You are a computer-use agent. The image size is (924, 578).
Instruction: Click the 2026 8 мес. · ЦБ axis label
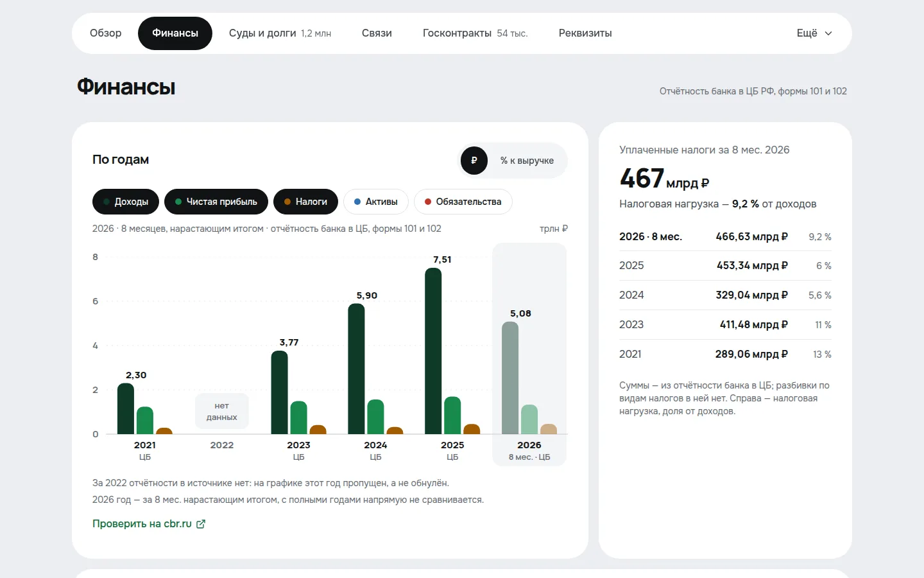[x=529, y=451]
